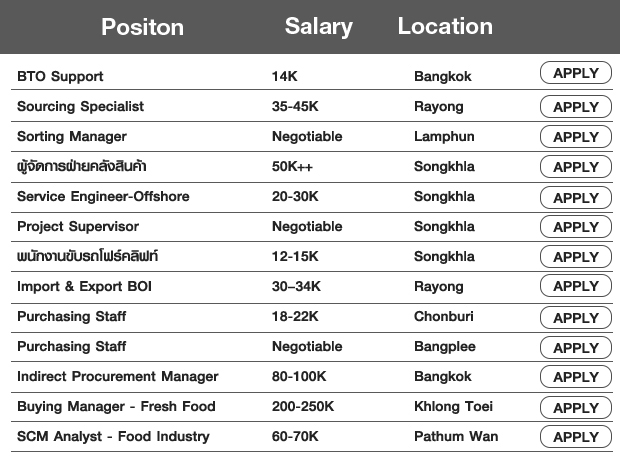Apply for the Project Supervisor role
This screenshot has height=465, width=620.
click(x=576, y=227)
